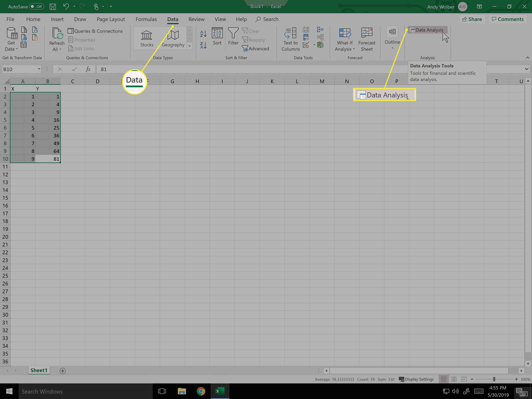Drag the horizontal scrollbar right

(x=521, y=371)
